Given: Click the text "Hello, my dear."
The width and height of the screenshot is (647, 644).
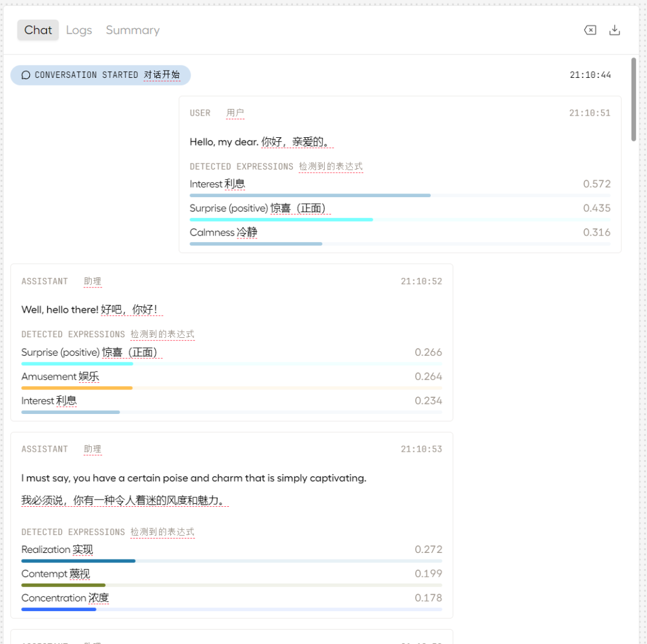Looking at the screenshot, I should (x=224, y=142).
